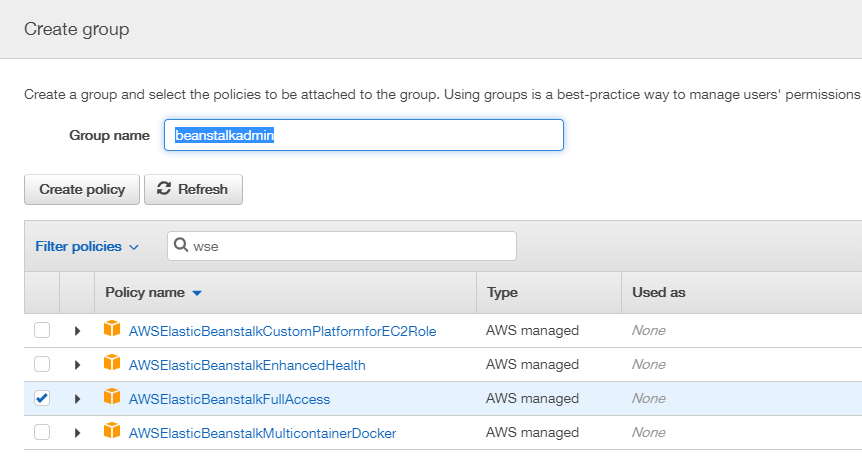The height and width of the screenshot is (456, 862).
Task: Click the Used as column header
Action: point(658,293)
